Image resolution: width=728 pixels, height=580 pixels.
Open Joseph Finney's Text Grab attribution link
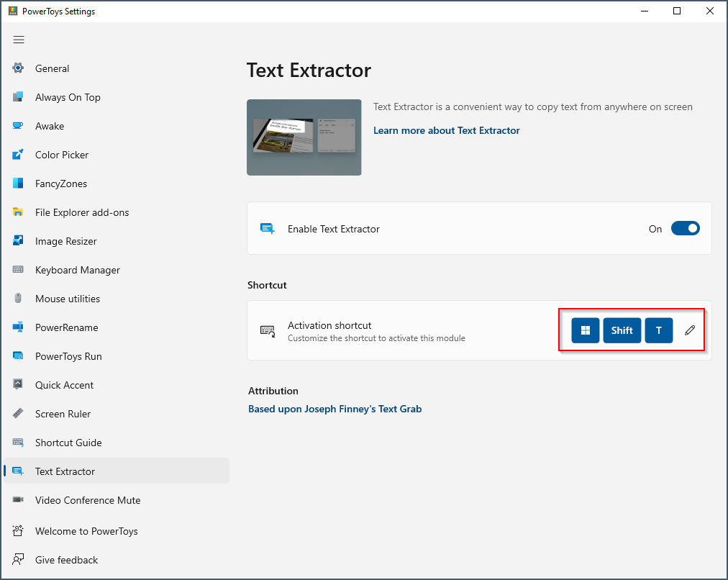click(x=335, y=409)
